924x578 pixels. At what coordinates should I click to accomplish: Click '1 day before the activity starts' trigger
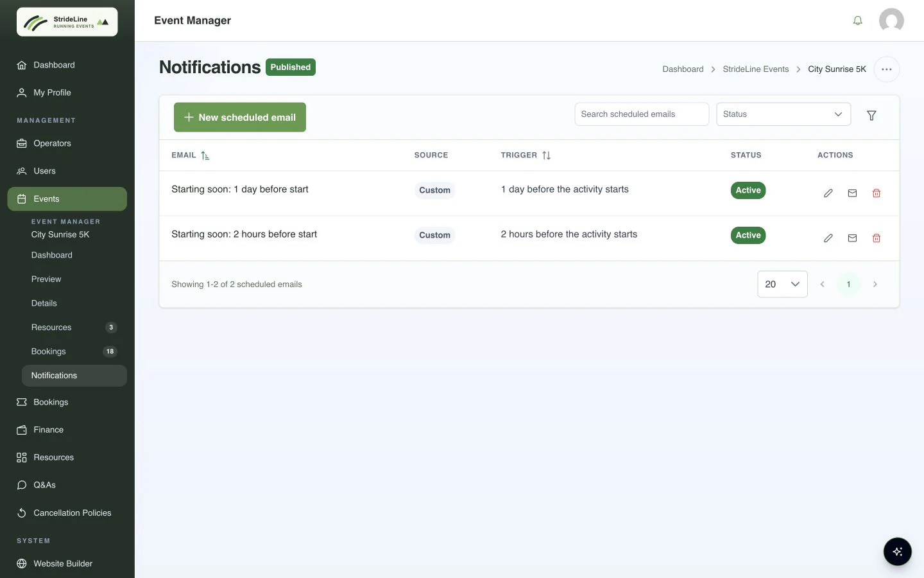coord(565,189)
